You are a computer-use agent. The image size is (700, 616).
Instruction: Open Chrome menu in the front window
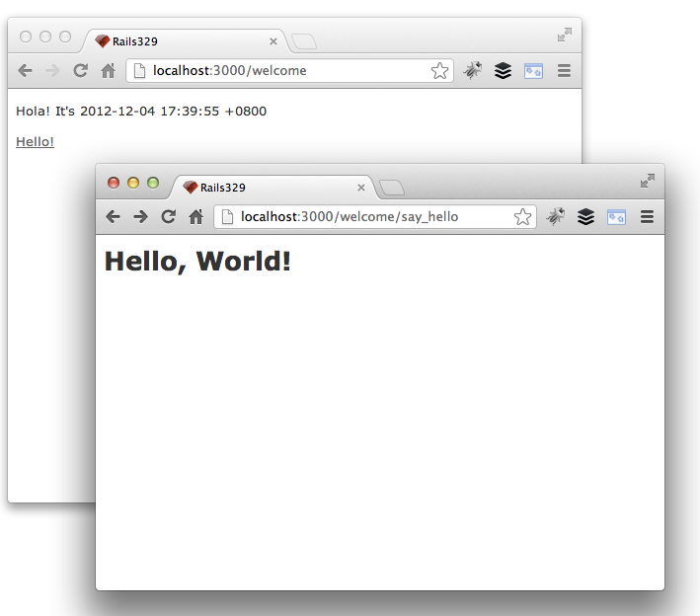(647, 217)
